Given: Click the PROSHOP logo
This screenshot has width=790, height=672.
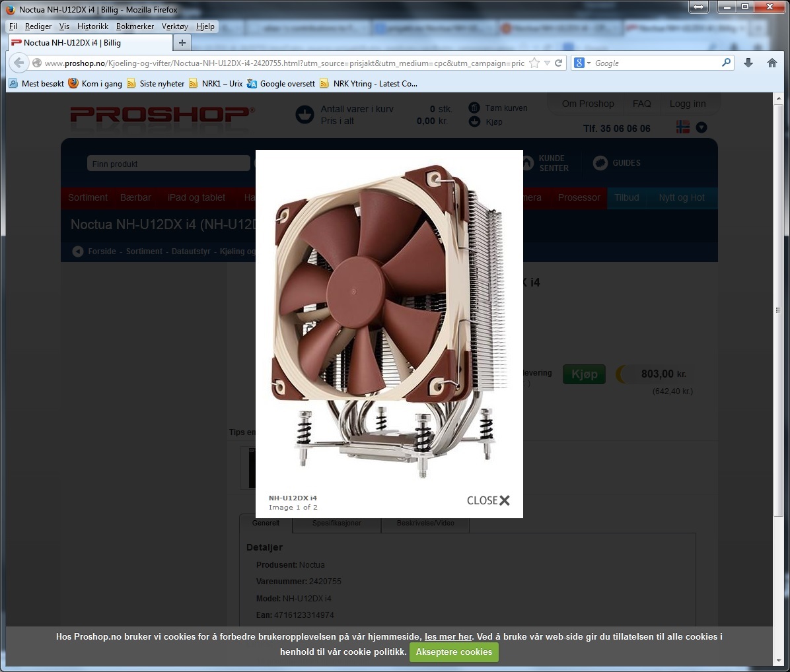Looking at the screenshot, I should (162, 116).
